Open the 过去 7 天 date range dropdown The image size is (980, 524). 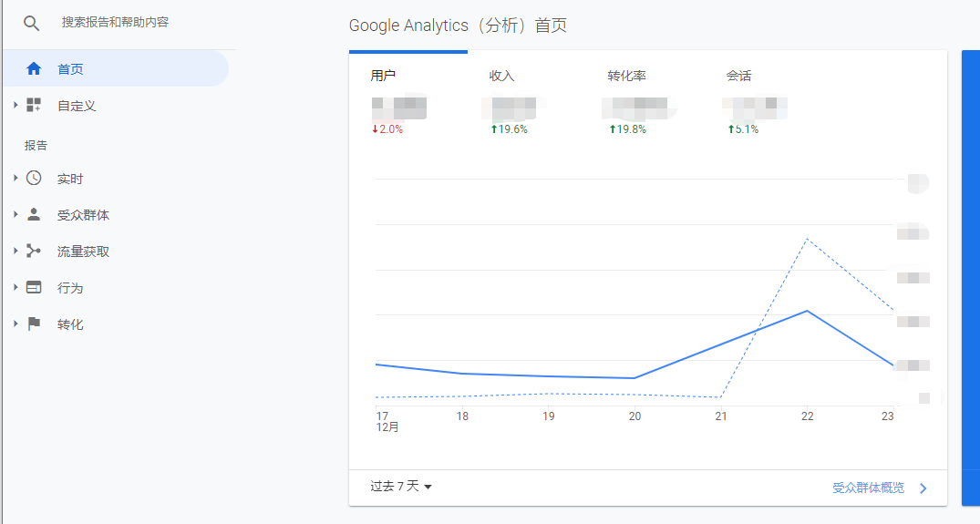400,486
